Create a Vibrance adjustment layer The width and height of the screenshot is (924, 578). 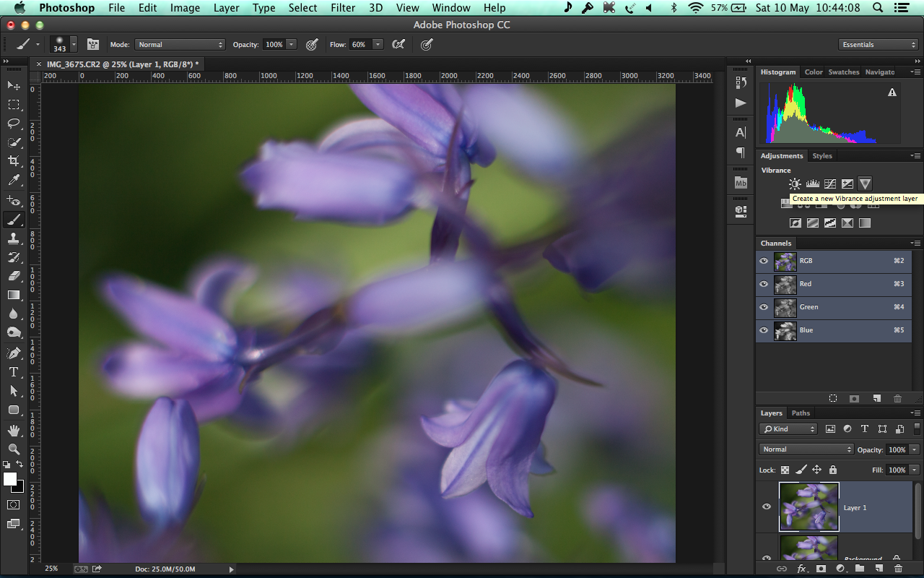tap(866, 184)
